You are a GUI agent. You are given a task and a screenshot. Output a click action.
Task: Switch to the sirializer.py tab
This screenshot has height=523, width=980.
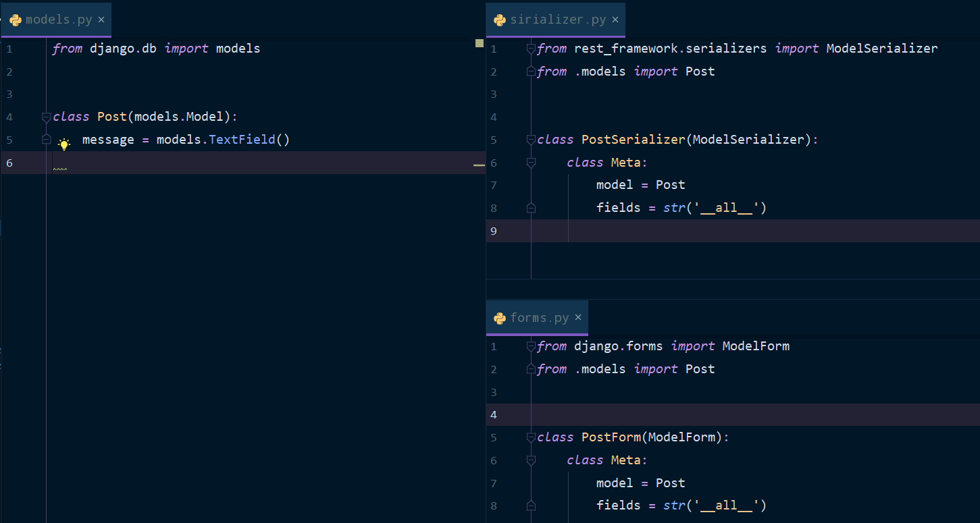[x=555, y=20]
